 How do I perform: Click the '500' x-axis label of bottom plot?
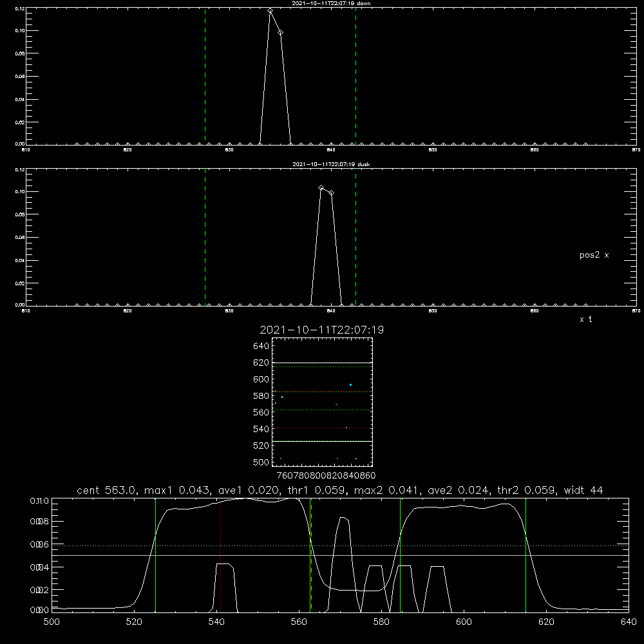pos(52,621)
